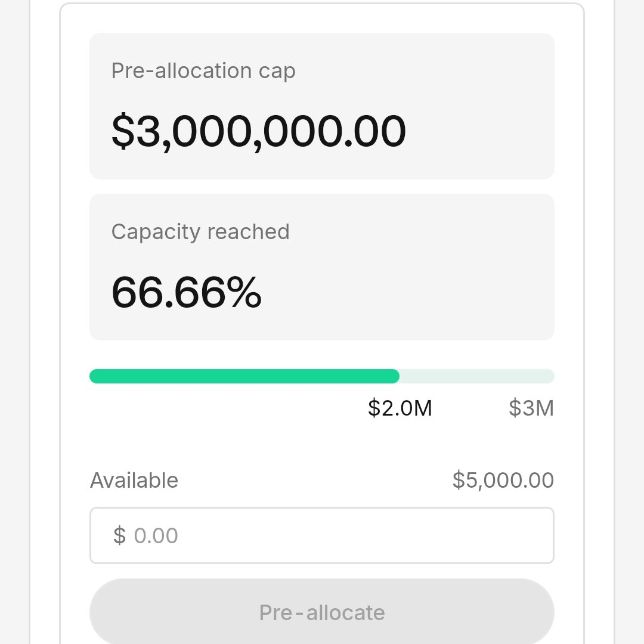Click the Available label
644x644 pixels.
click(x=134, y=480)
